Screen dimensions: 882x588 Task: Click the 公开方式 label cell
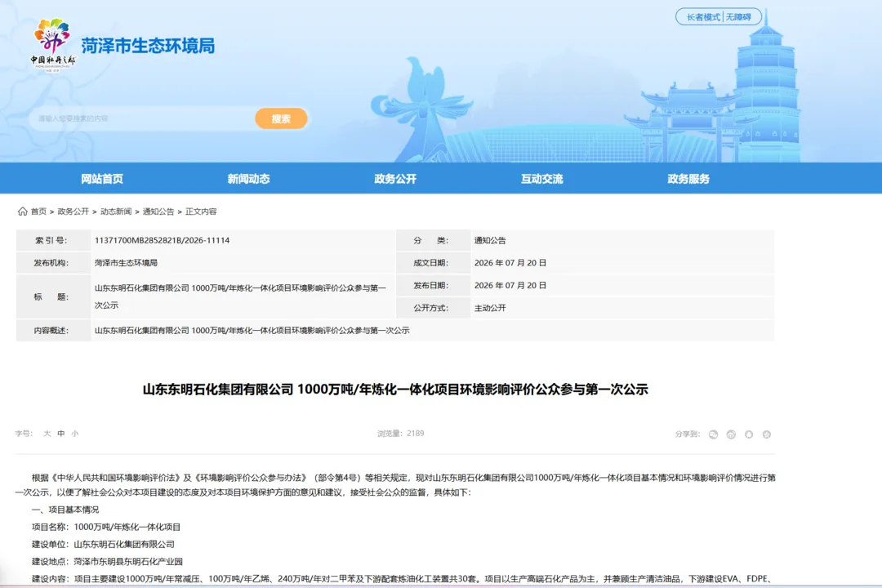coord(433,308)
